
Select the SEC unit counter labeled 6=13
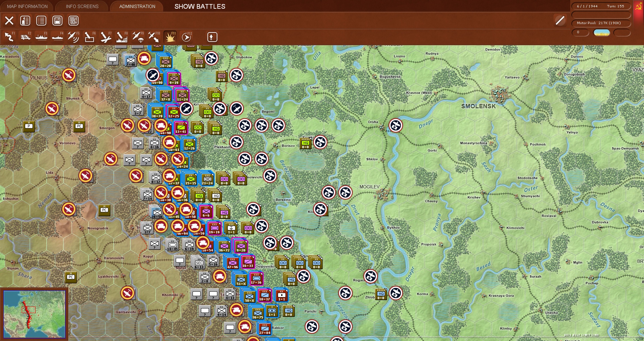(x=199, y=263)
